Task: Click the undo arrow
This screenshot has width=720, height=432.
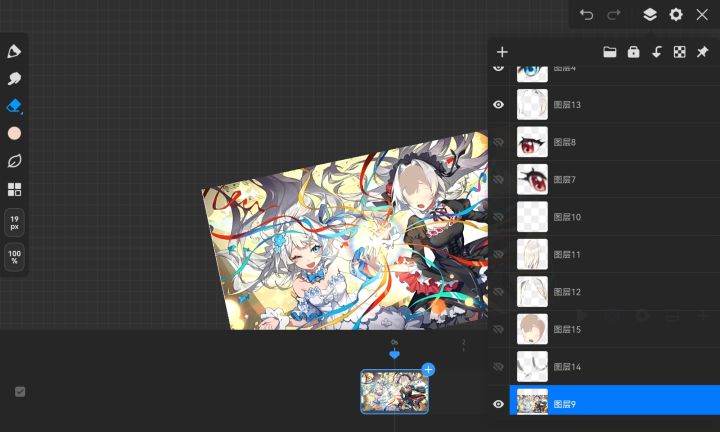Action: (x=586, y=15)
